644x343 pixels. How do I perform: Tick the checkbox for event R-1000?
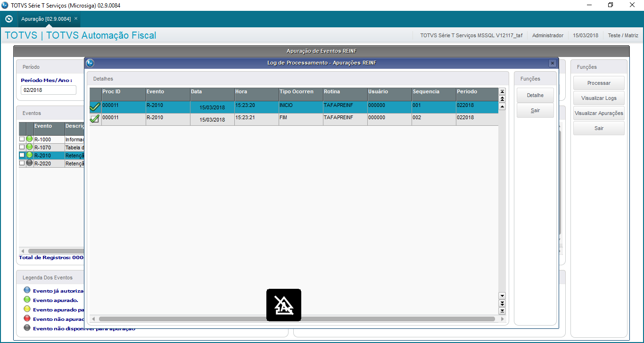pos(22,139)
